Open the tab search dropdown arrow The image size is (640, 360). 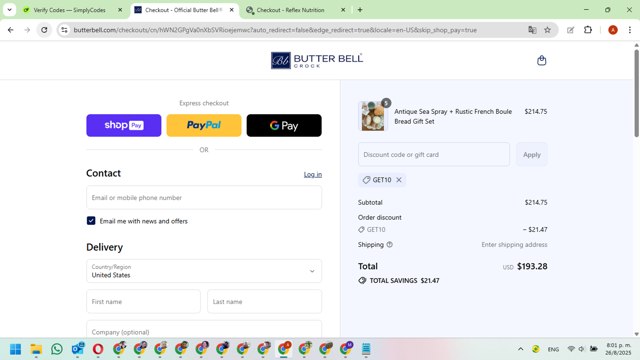pos(9,10)
